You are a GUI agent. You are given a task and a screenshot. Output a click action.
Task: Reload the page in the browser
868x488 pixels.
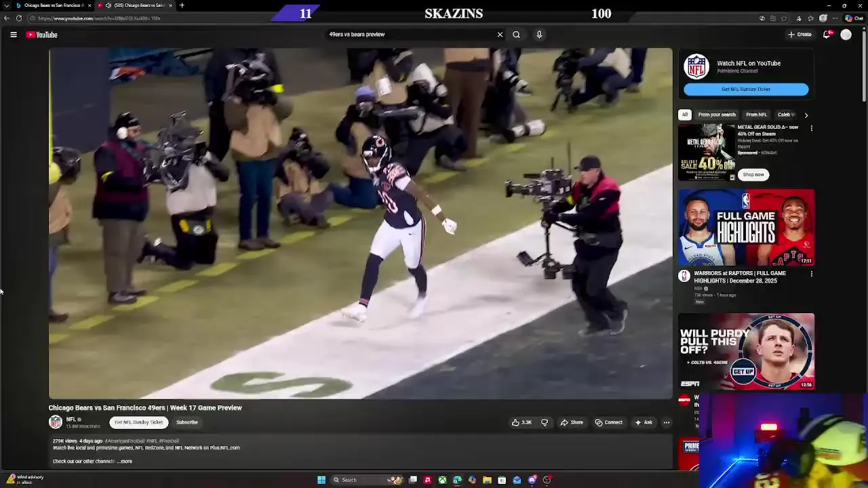click(19, 18)
